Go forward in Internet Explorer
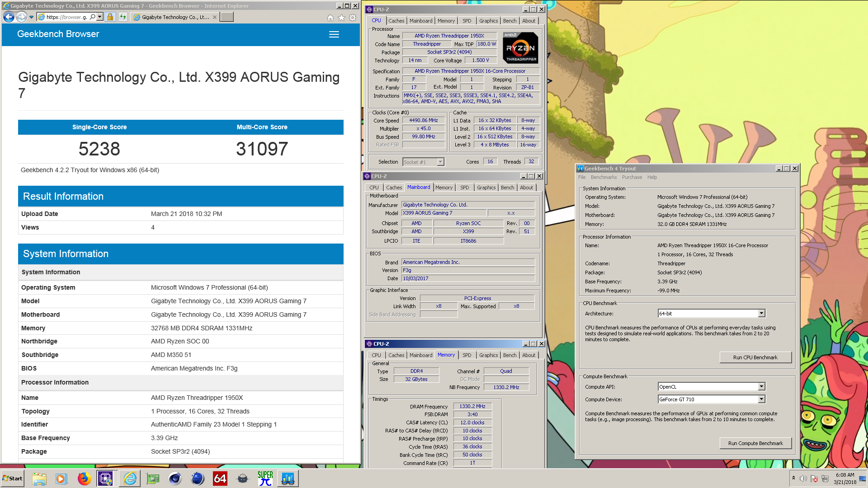Screen dimensions: 868x488 point(21,17)
